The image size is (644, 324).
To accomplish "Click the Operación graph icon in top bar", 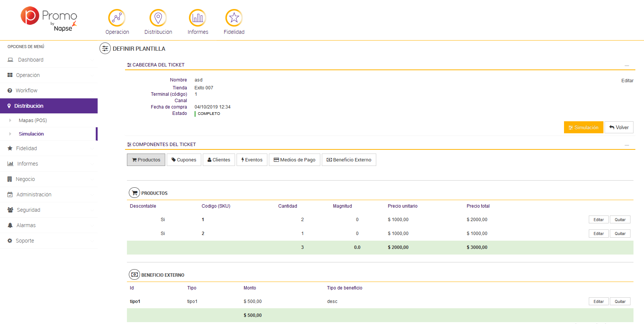I will (117, 18).
